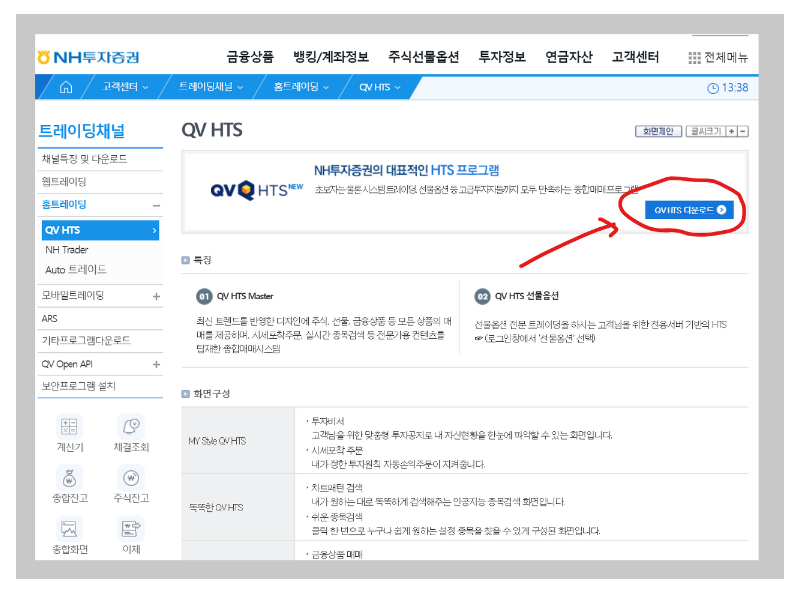Click the 01 QV HTS Master heading
798x590 pixels.
(x=235, y=296)
